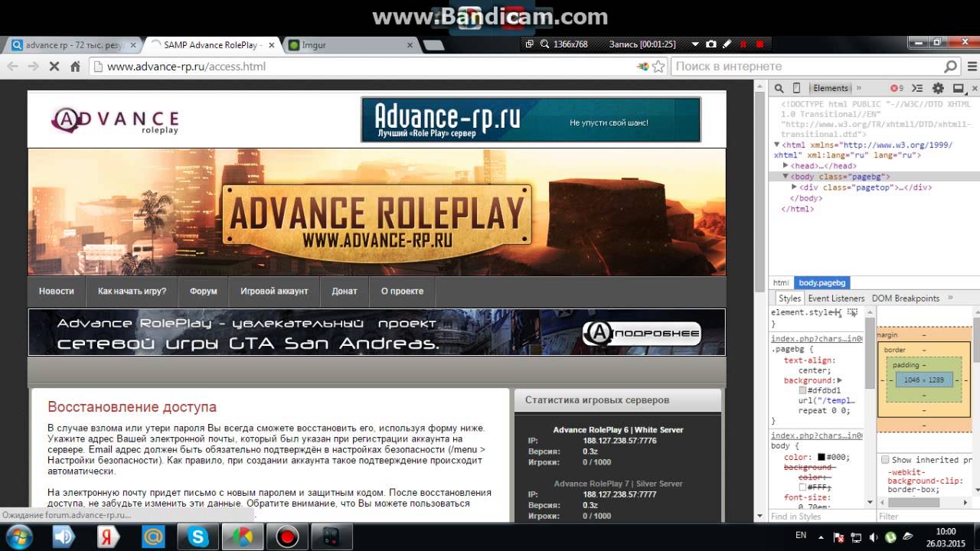Take Bandicam screenshot with camera icon

click(x=710, y=44)
